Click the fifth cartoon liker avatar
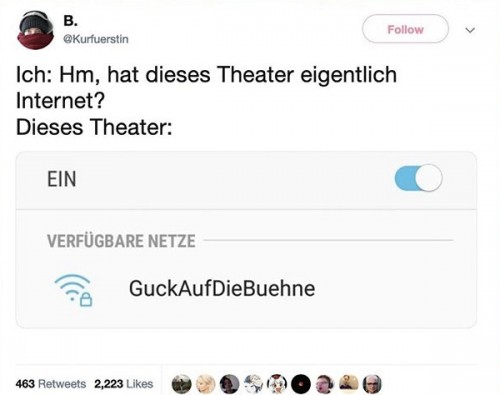The width and height of the screenshot is (500, 395). [277, 384]
